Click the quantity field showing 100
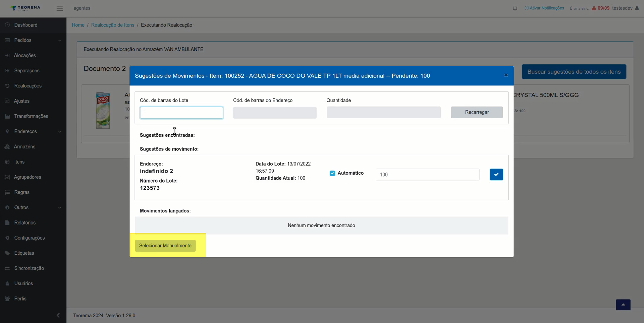The image size is (644, 323). tap(427, 175)
